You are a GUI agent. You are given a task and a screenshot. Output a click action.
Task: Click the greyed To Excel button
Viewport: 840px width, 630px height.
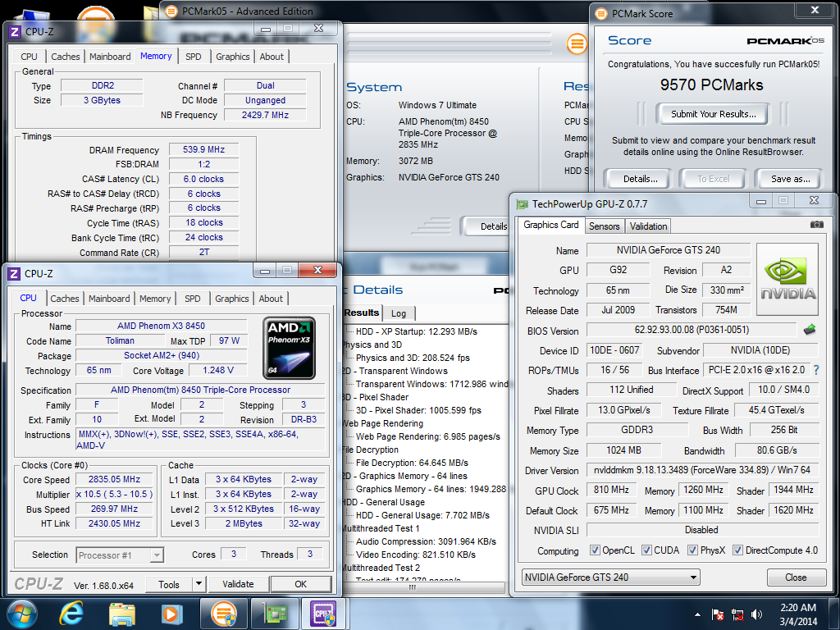coord(713,179)
